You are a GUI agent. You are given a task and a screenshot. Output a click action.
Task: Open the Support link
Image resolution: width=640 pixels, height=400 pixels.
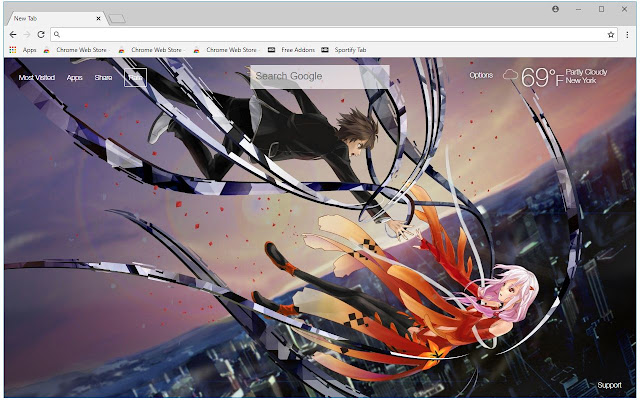tap(609, 385)
